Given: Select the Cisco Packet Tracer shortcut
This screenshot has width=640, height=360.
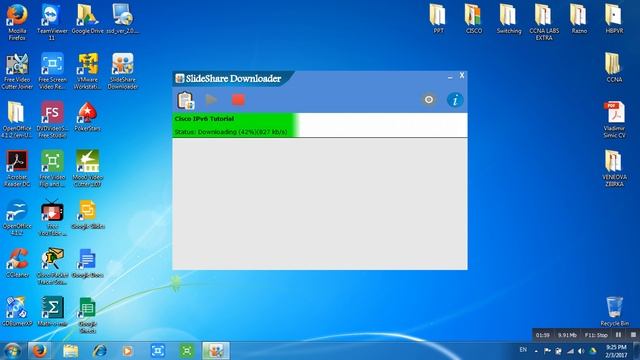Looking at the screenshot, I should click(x=52, y=267).
